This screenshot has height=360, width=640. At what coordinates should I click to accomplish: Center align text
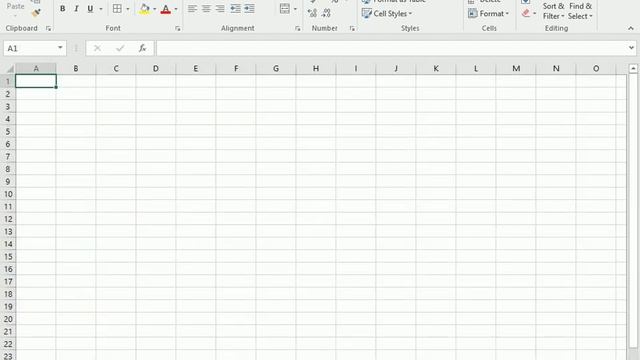pos(206,9)
